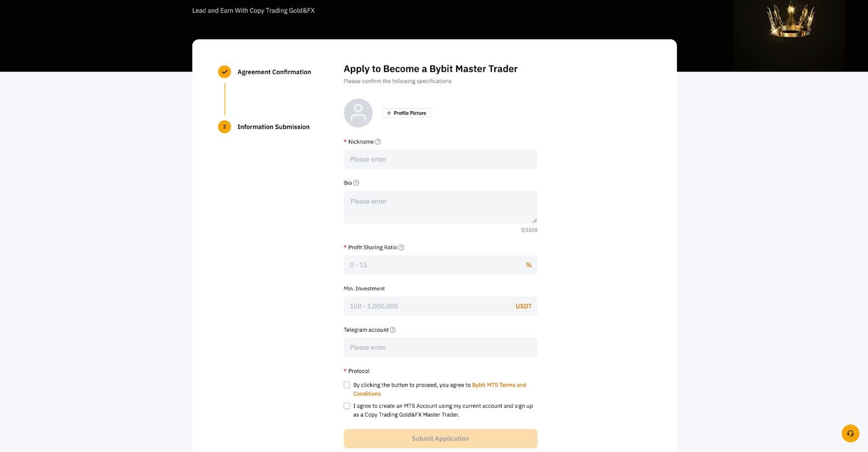Focus the Telegram account input field
Image resolution: width=868 pixels, height=452 pixels.
440,348
